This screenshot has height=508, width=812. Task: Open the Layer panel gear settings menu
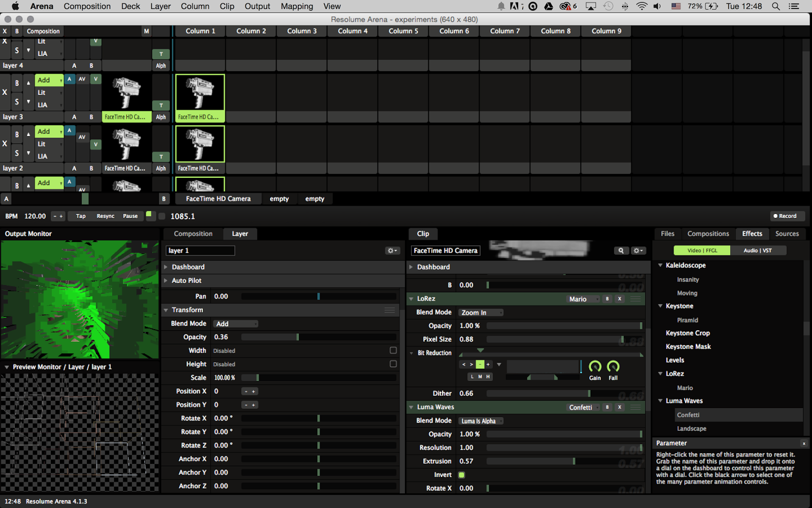(392, 250)
